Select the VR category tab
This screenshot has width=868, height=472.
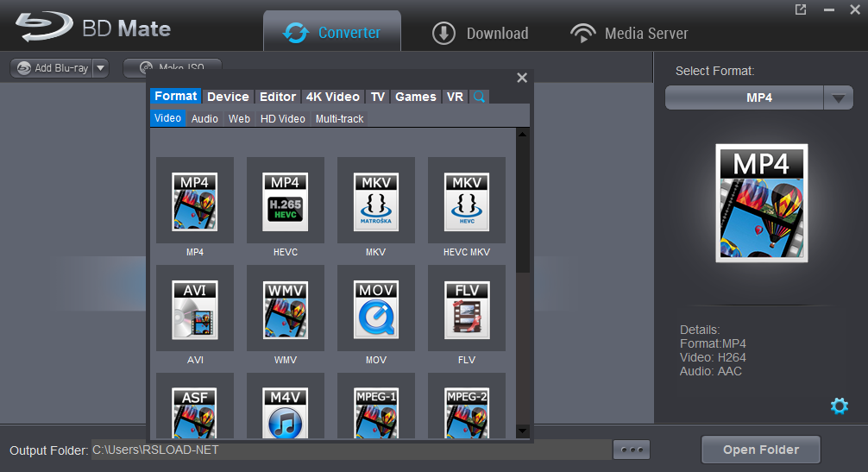point(455,97)
